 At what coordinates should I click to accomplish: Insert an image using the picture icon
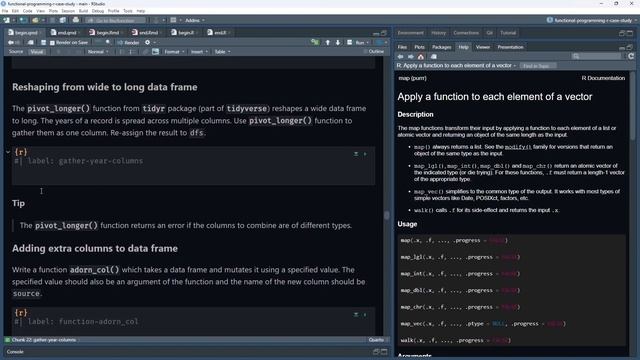pyautogui.click(x=156, y=52)
